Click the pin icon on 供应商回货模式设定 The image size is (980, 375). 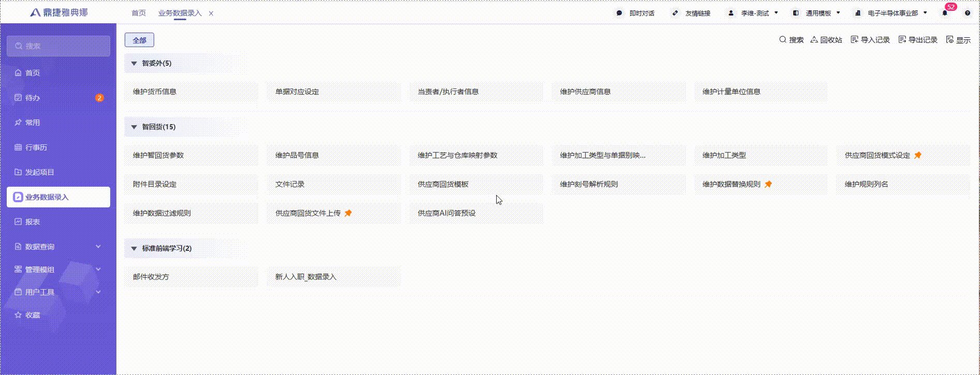point(917,155)
